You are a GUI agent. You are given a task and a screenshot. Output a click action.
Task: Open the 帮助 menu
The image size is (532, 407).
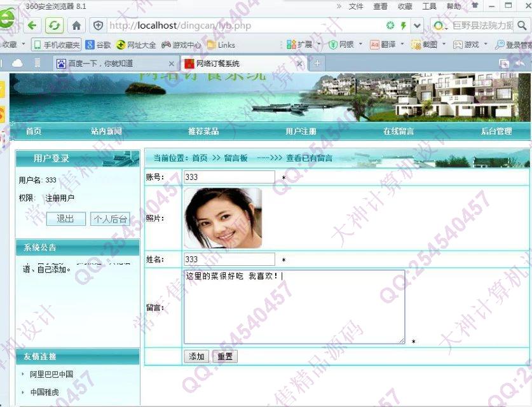pos(454,6)
